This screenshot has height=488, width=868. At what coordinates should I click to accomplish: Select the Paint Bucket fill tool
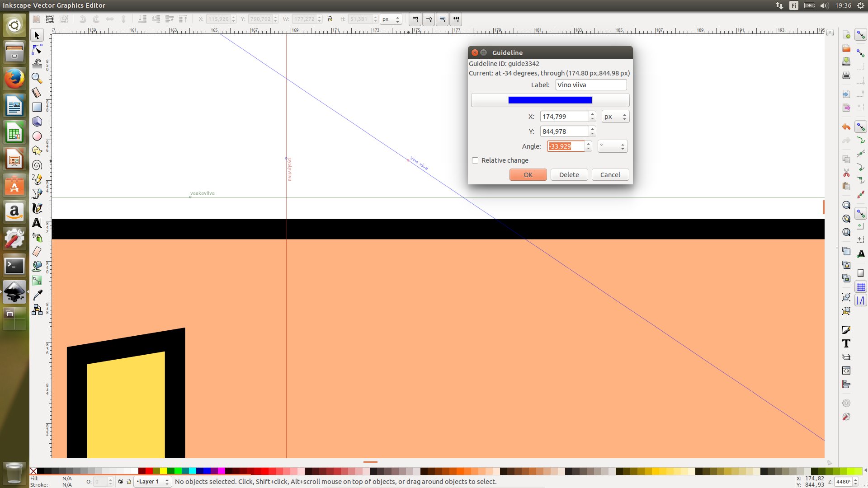(x=37, y=266)
